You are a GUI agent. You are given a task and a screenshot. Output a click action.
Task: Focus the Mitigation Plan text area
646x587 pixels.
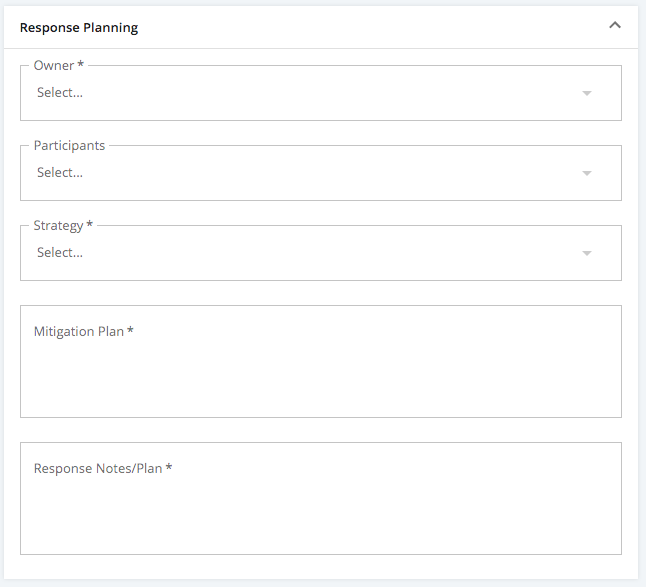click(321, 361)
